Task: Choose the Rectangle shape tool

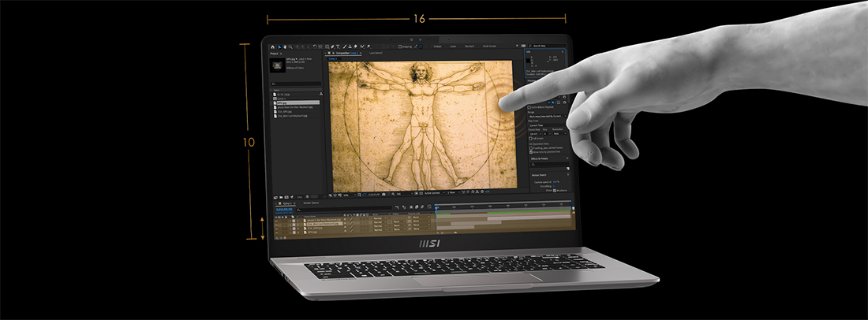Action: (x=327, y=47)
